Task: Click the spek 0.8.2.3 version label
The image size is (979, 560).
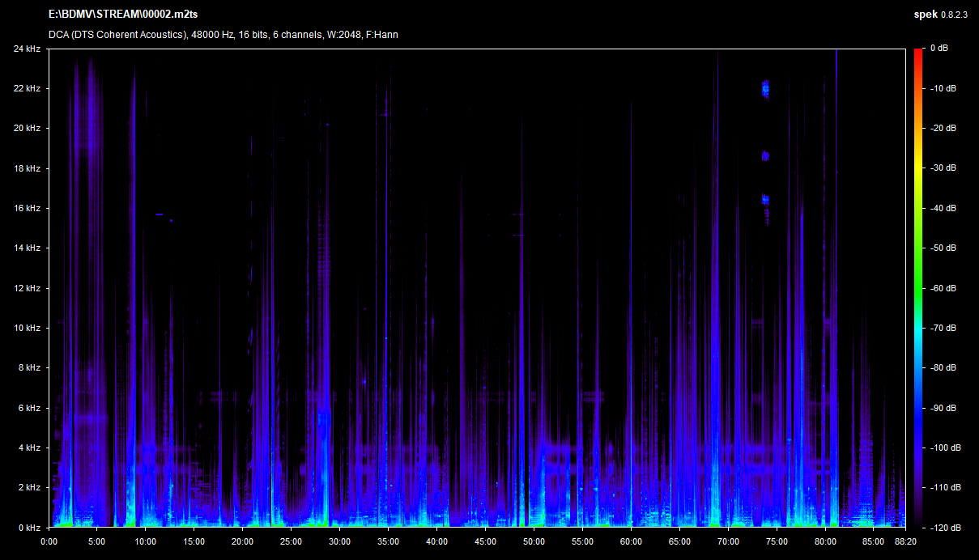Action: (940, 15)
